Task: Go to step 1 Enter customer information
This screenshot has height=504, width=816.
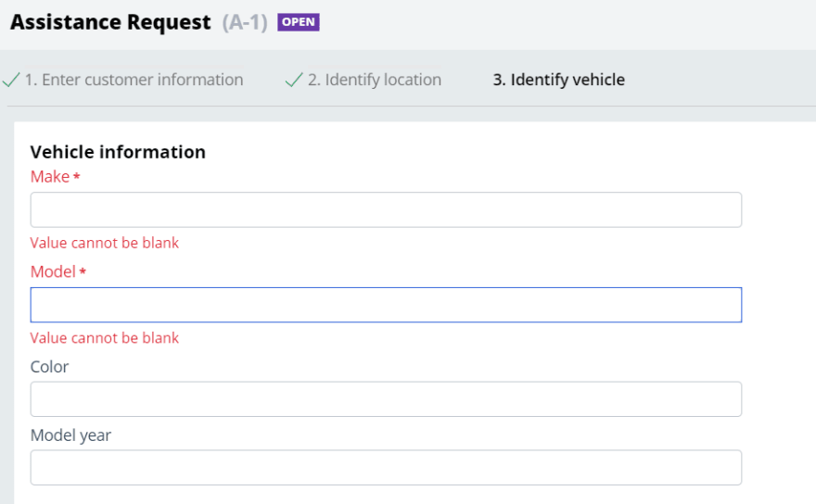Action: click(x=134, y=80)
